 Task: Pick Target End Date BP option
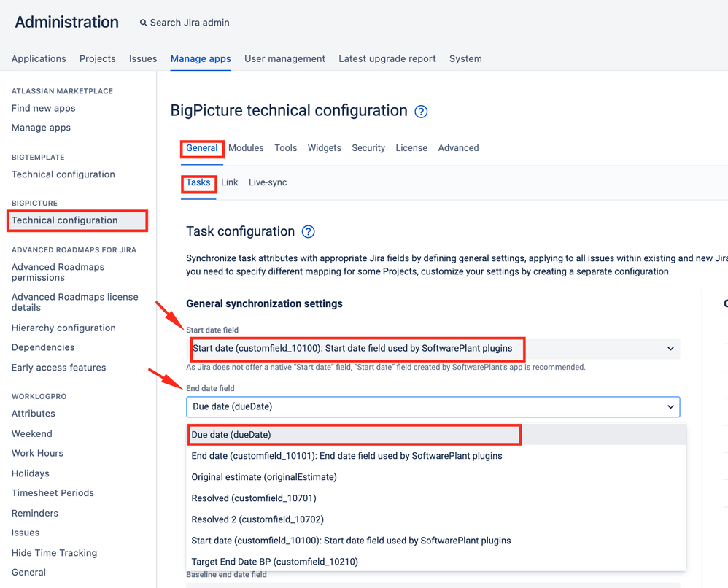(x=436, y=562)
